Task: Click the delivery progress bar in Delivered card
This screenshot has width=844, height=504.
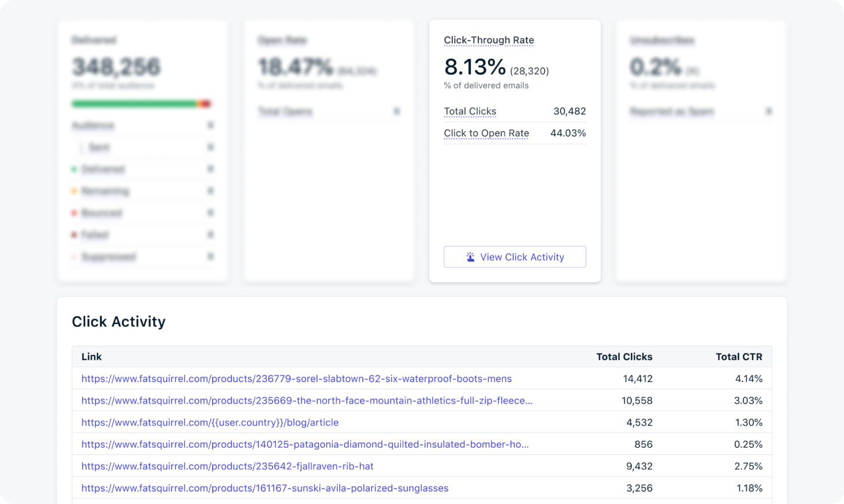Action: [x=142, y=104]
